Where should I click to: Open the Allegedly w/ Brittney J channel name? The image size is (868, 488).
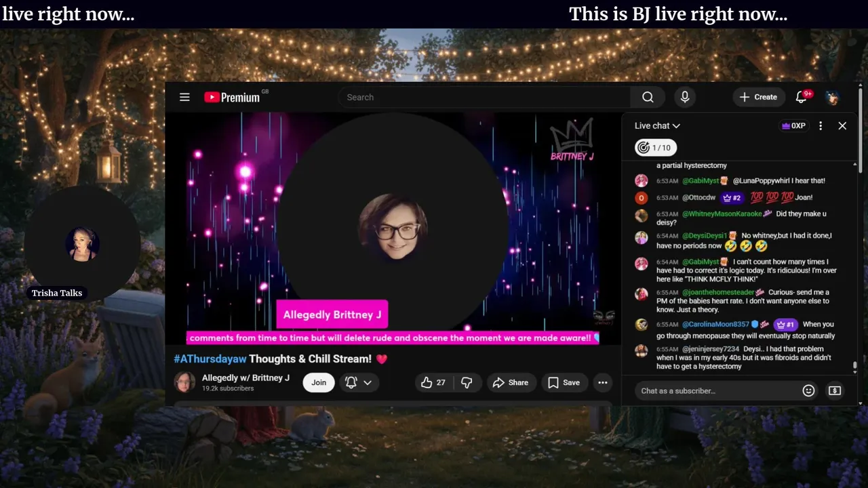[245, 378]
